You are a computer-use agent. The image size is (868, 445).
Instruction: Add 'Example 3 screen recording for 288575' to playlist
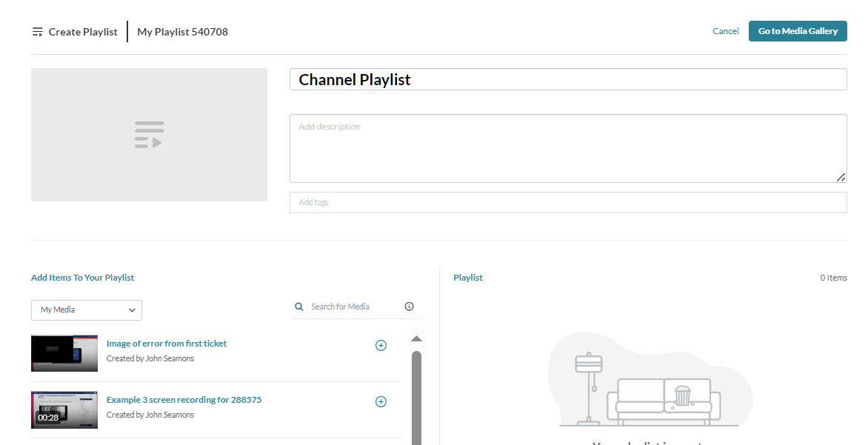click(x=381, y=401)
